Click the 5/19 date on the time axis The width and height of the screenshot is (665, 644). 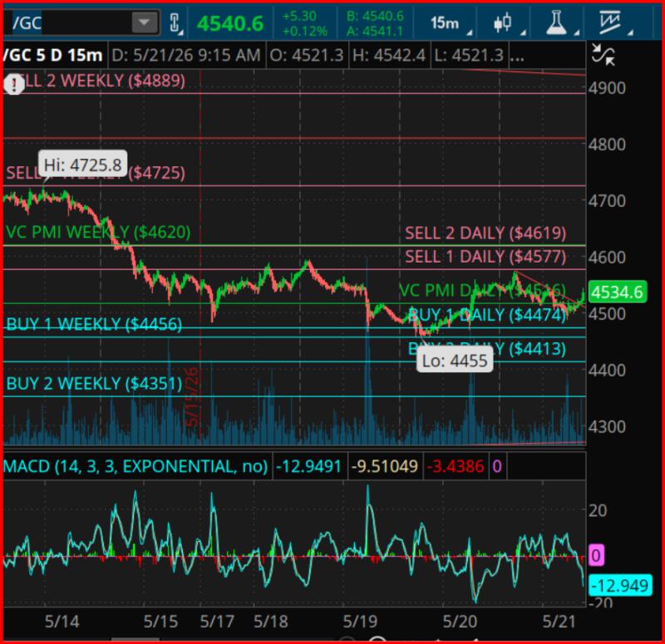(360, 622)
